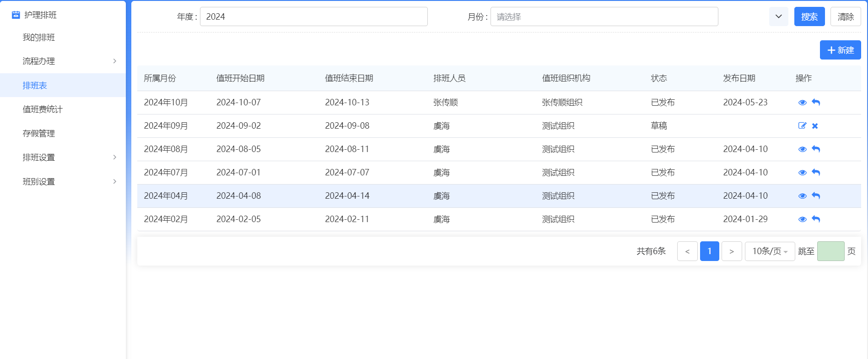Viewport: 868px width, 359px height.
Task: Click the 共有6条 total count text
Action: click(x=651, y=251)
